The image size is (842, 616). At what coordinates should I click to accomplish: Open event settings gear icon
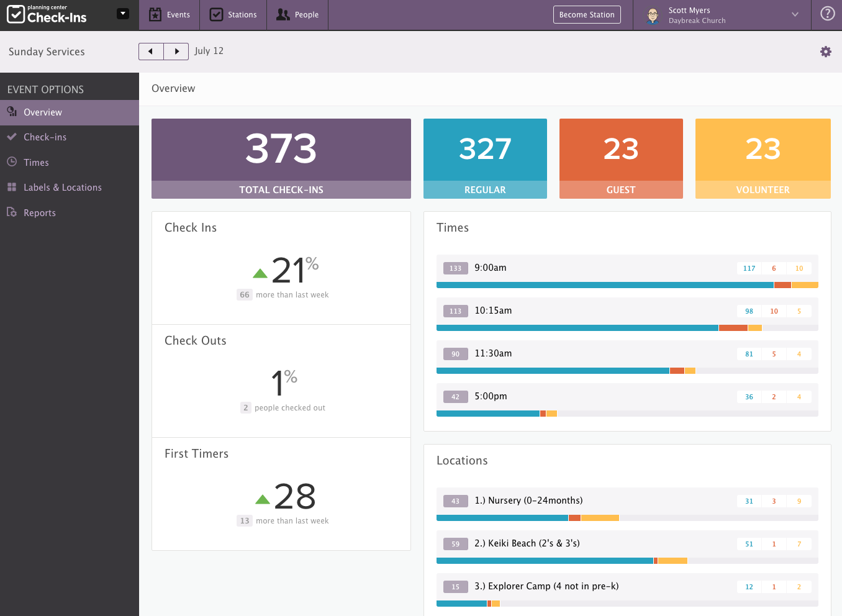tap(826, 52)
